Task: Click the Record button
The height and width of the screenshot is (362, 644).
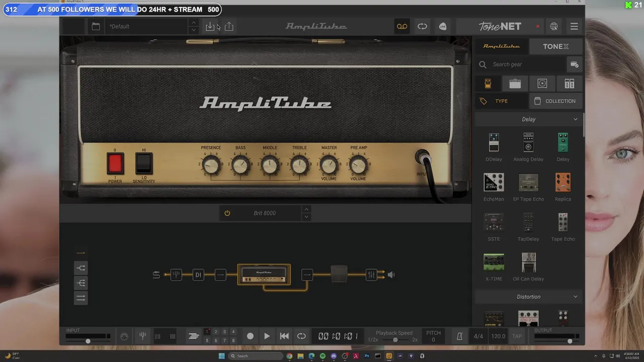Action: 250,336
